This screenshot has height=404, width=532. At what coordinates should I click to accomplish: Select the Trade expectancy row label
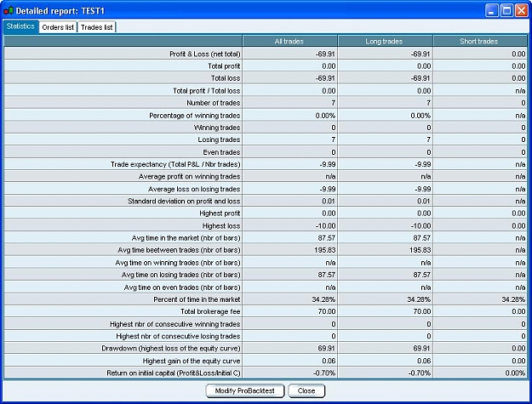point(175,164)
